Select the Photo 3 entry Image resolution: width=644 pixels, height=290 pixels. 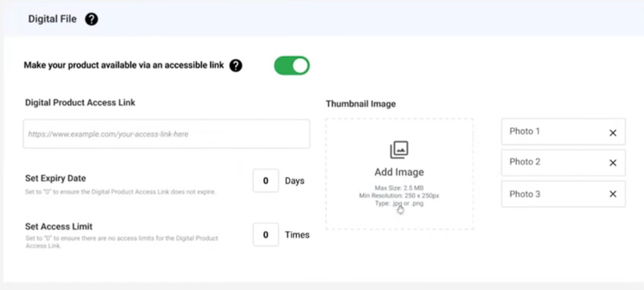click(x=563, y=194)
